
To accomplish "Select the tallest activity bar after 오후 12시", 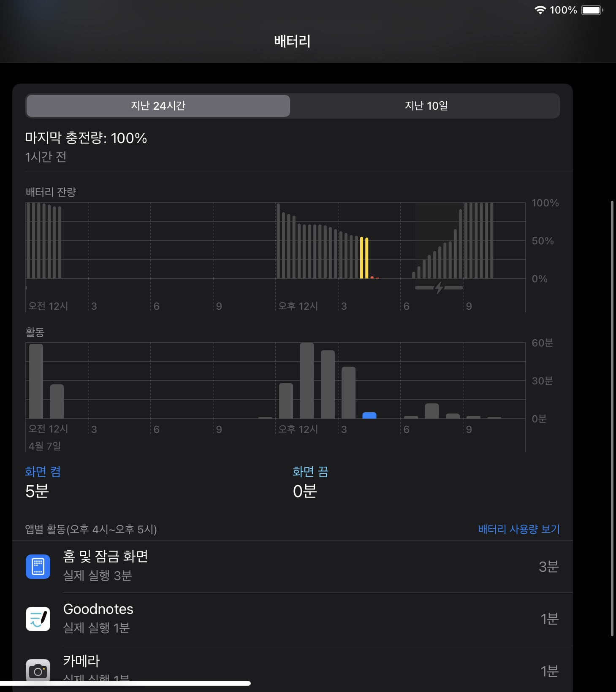I will click(x=307, y=380).
